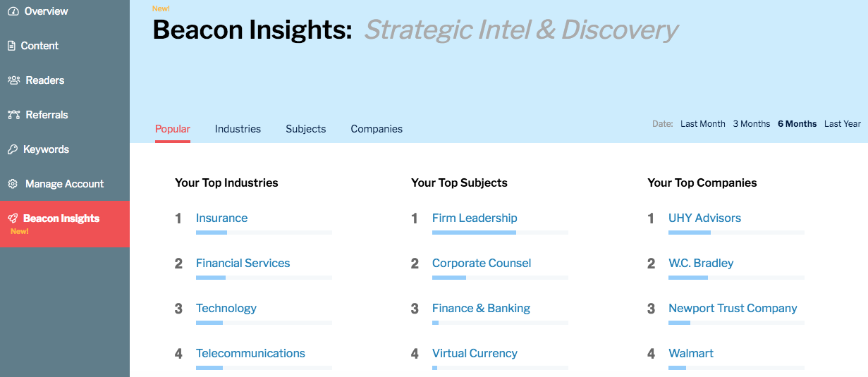Select the Companies tab
Image resolution: width=868 pixels, height=377 pixels.
377,129
